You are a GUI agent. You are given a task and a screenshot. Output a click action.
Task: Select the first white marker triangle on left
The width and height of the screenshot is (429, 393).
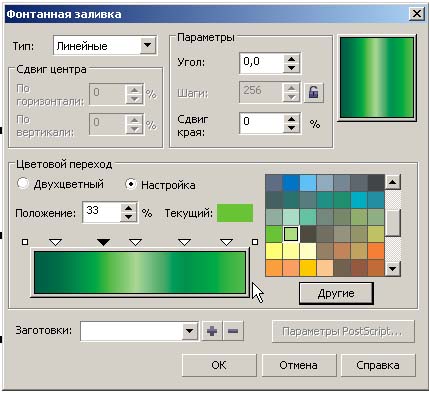click(55, 242)
